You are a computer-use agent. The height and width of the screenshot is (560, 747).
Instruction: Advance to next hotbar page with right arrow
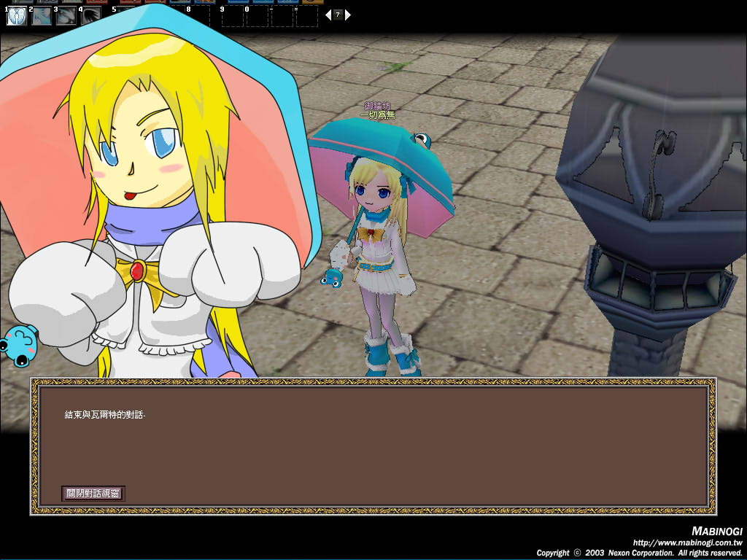coord(348,14)
